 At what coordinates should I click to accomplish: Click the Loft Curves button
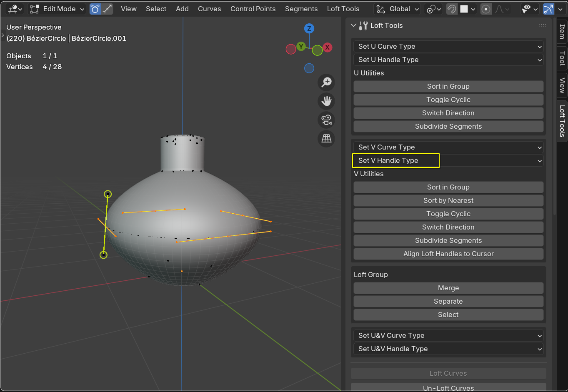448,373
